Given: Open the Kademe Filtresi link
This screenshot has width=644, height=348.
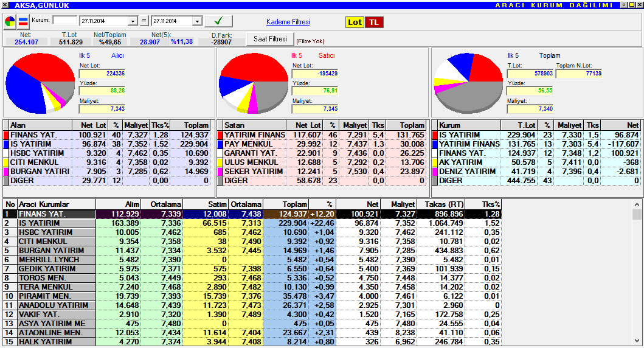Looking at the screenshot, I should [288, 22].
